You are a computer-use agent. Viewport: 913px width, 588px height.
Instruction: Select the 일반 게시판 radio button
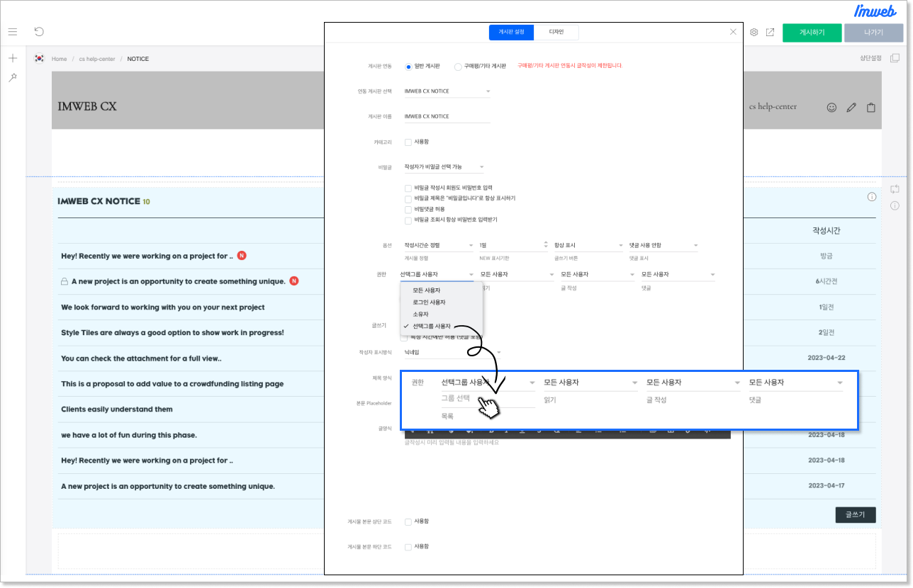pos(408,67)
